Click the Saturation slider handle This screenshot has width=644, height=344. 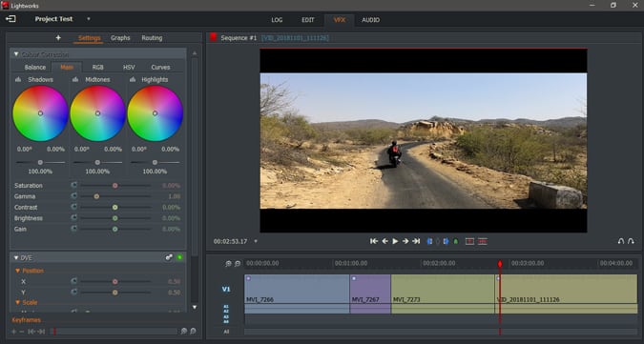click(115, 186)
